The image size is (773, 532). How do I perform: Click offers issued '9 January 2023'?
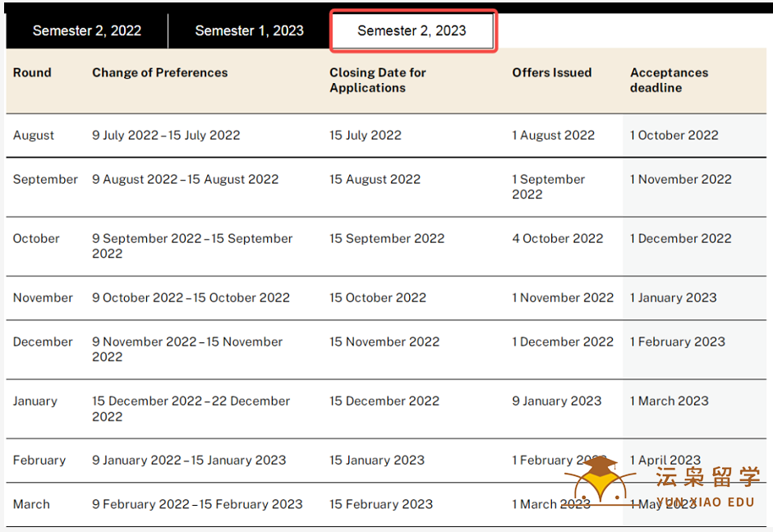point(557,401)
